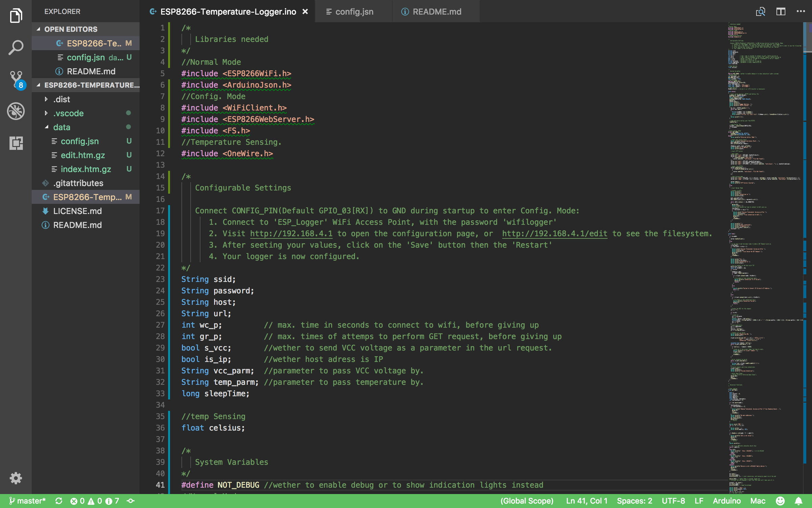Screen dimensions: 812x508
Task: Switch to the config.jsn tab
Action: [353, 12]
